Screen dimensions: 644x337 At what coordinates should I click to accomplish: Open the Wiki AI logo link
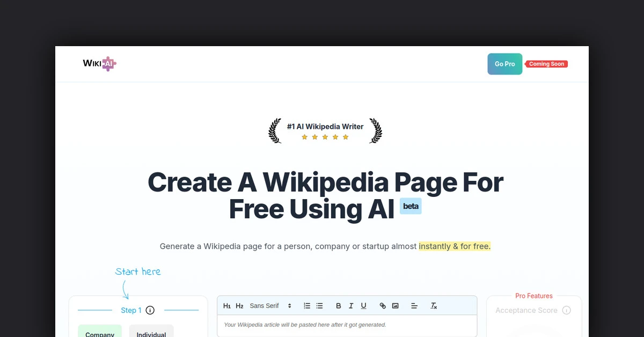99,63
